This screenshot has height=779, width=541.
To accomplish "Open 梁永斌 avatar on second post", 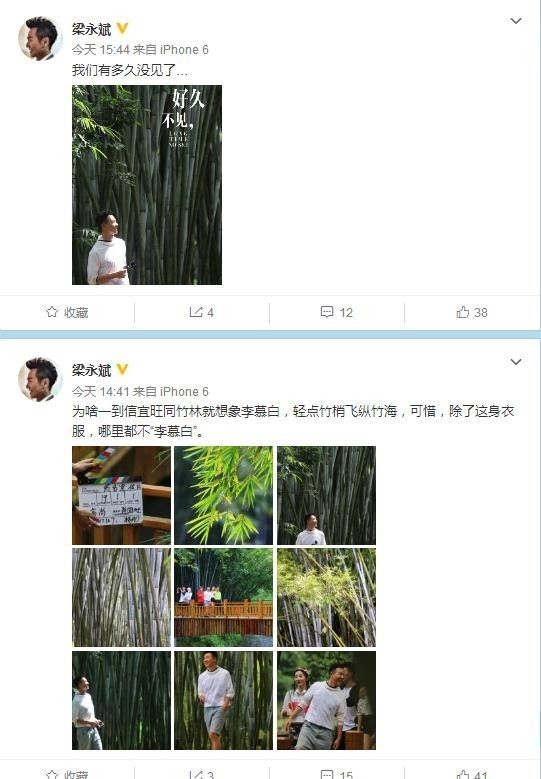I will [40, 380].
